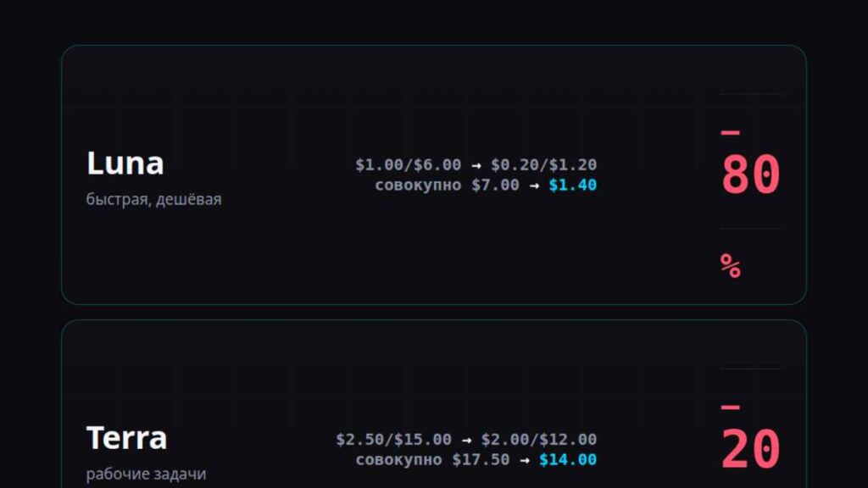Click the cyan $1.40 total price
Viewport: 868px width, 488px height.
[573, 185]
